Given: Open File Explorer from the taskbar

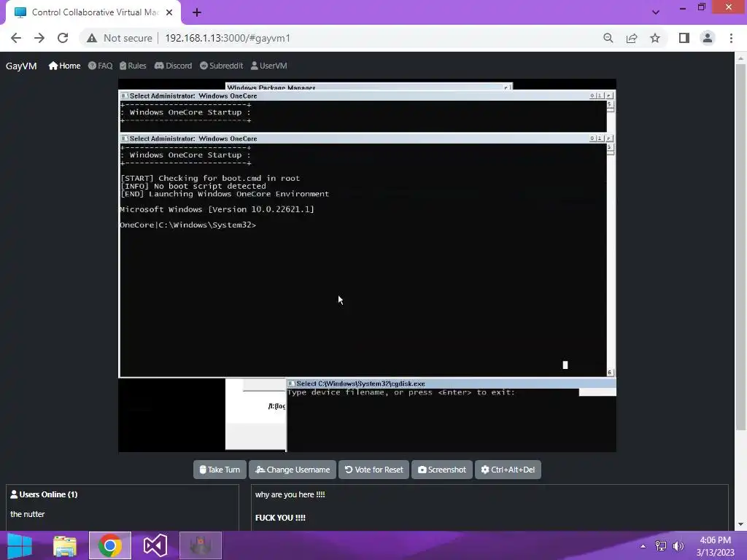Looking at the screenshot, I should 65,545.
